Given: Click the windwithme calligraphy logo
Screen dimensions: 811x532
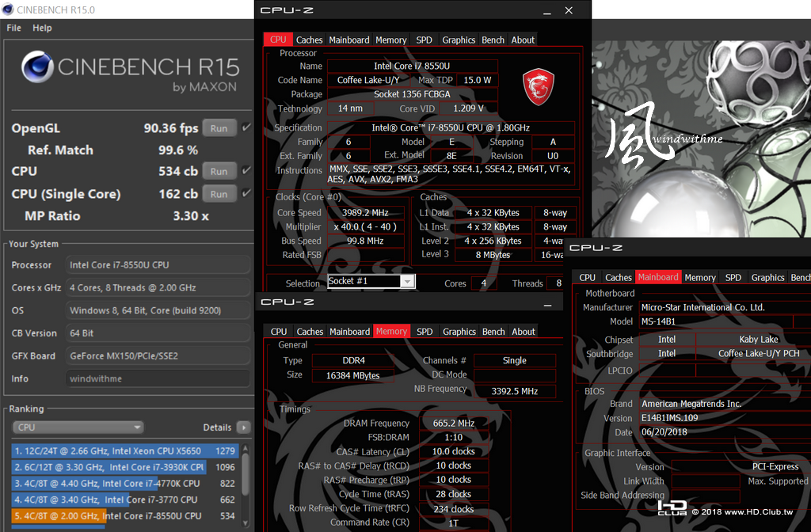Looking at the screenshot, I should click(663, 135).
